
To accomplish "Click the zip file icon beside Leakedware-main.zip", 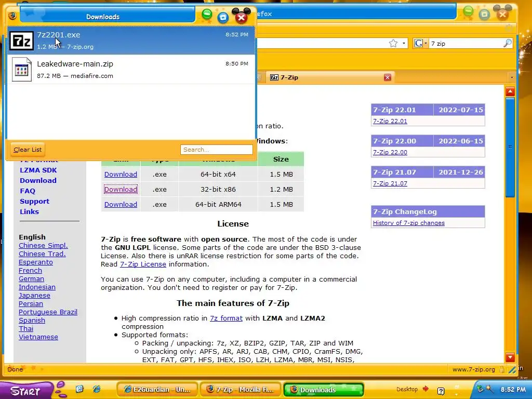I will [22, 70].
